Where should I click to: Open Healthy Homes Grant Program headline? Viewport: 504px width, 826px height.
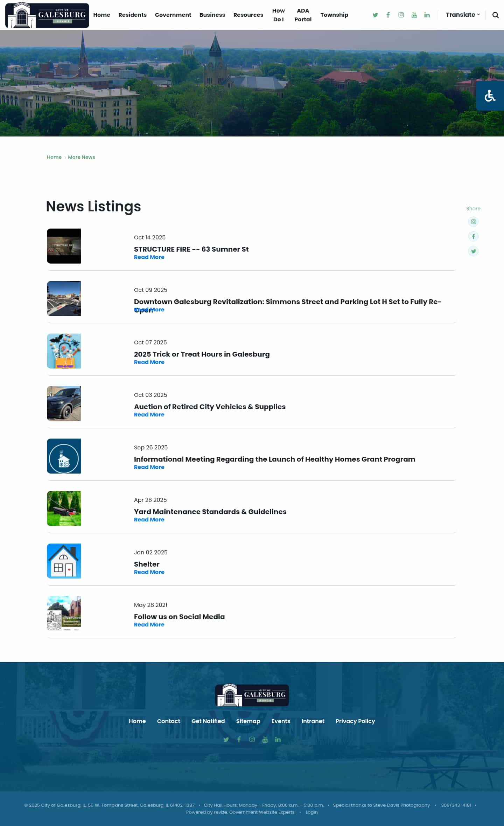tap(275, 459)
